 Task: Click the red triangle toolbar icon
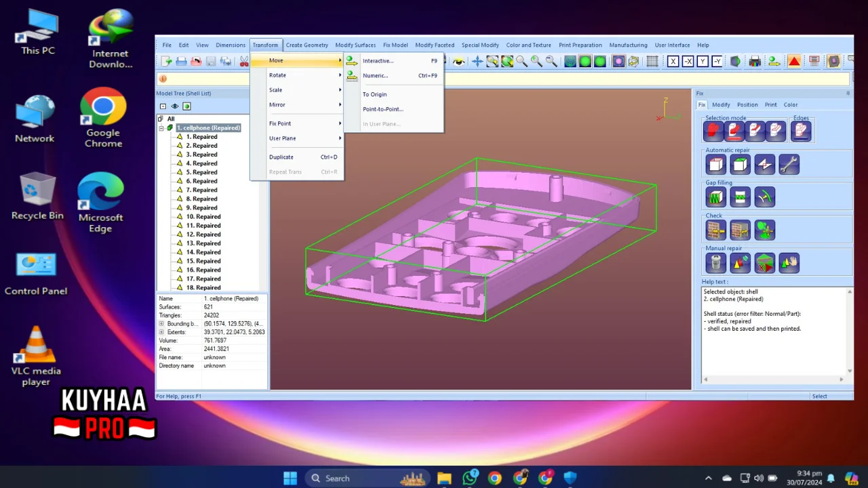794,62
